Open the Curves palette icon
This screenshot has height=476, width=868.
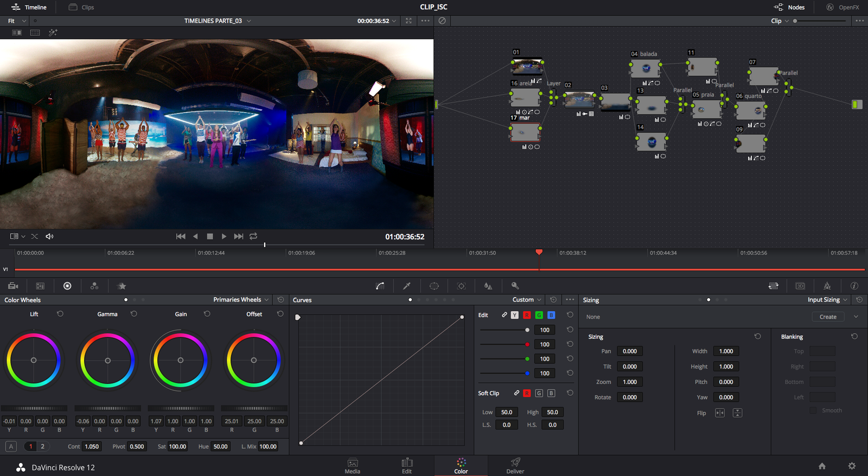[x=380, y=286]
